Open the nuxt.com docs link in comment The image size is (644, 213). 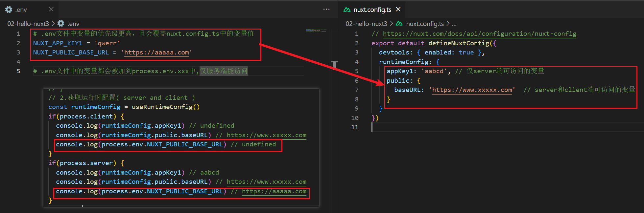point(479,34)
